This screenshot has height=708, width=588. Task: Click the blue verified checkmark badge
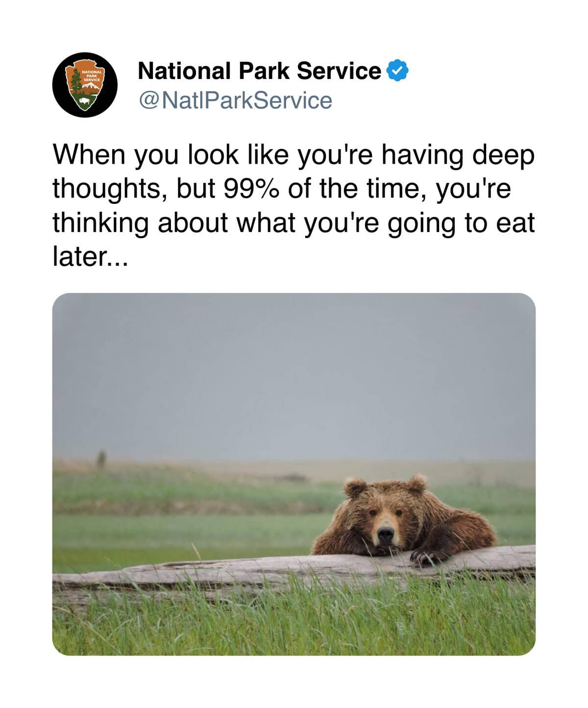(x=398, y=71)
